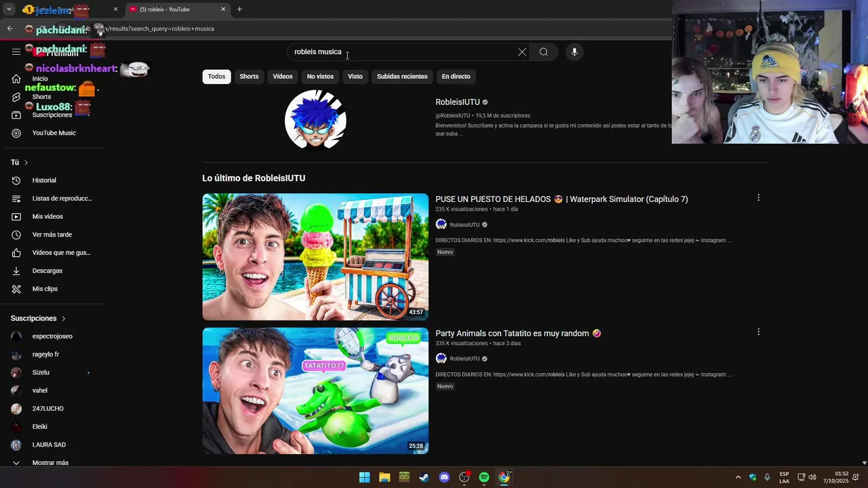Open Discord from the taskbar

444,477
